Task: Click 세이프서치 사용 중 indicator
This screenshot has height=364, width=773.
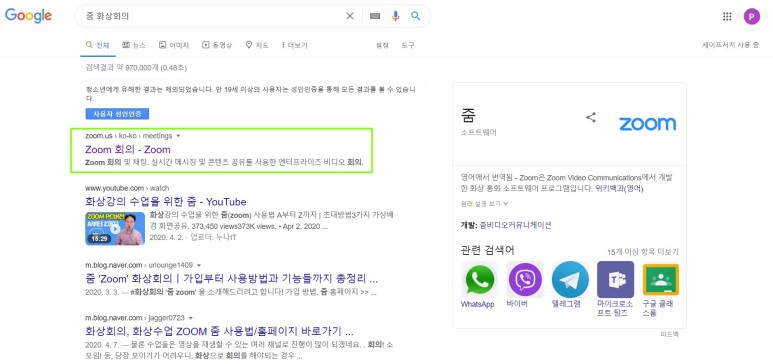Action: coord(731,45)
